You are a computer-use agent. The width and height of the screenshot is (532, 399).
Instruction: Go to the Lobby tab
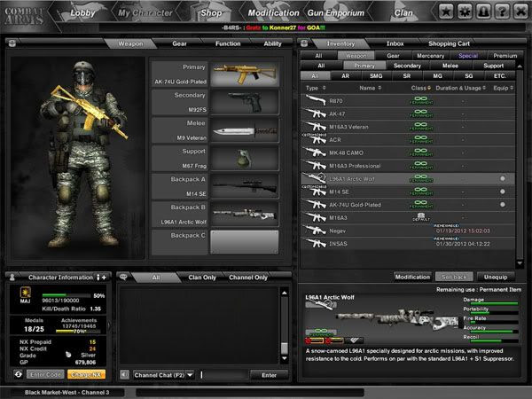(x=82, y=13)
